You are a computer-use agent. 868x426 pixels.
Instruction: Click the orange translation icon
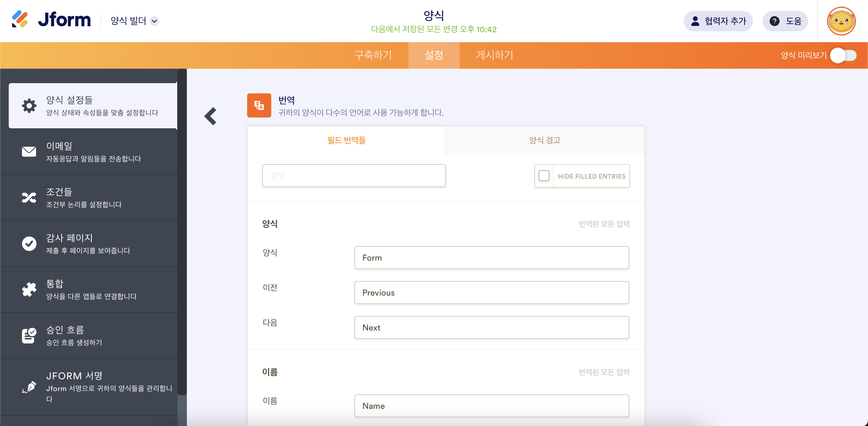pos(259,105)
